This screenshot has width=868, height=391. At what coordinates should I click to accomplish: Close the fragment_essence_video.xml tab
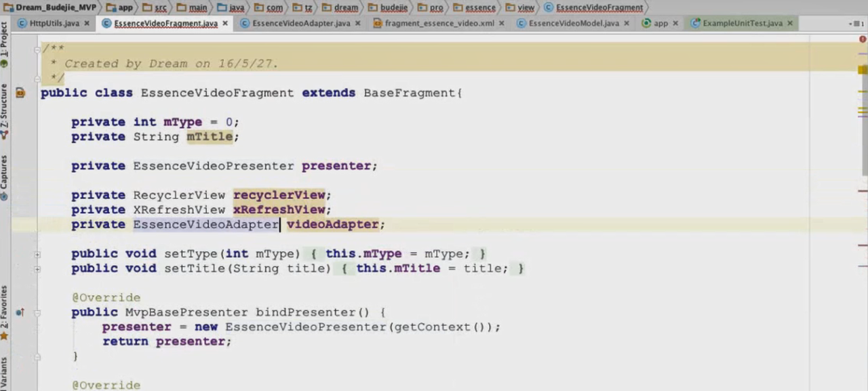[501, 23]
